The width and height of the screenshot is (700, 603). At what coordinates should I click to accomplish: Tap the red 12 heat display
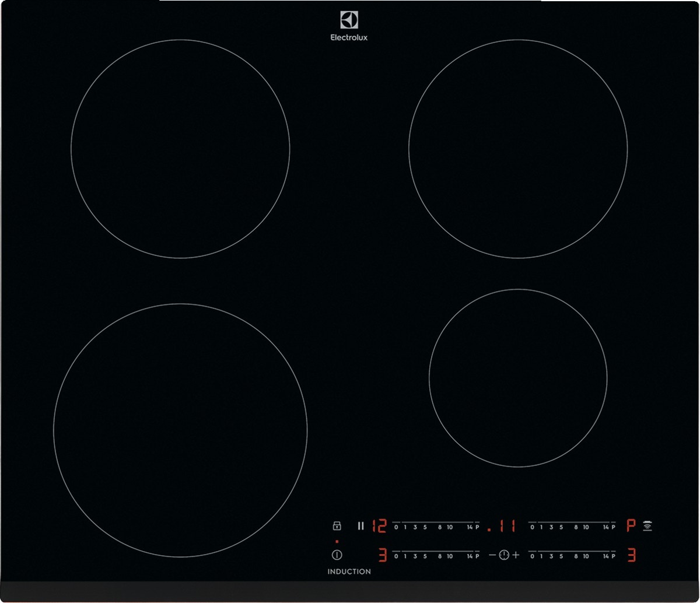(379, 527)
